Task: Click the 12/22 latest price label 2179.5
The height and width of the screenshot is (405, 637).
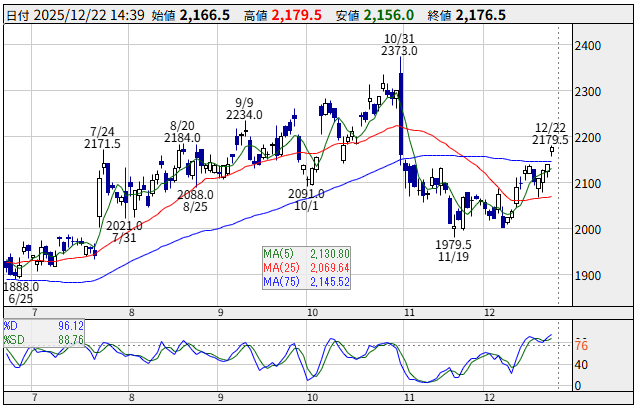Action: coord(551,140)
